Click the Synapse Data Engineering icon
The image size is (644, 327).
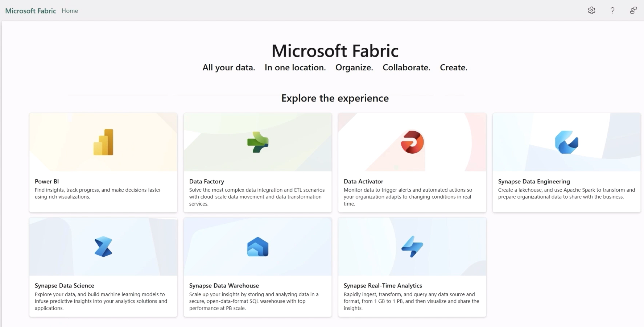(566, 142)
